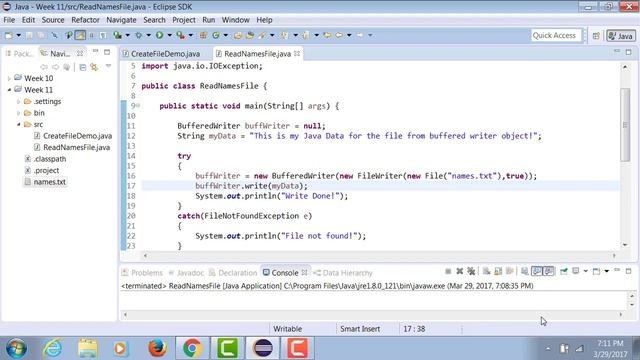Viewport: 640px width, 360px height.
Task: Expand the .settings folder
Action: [18, 101]
